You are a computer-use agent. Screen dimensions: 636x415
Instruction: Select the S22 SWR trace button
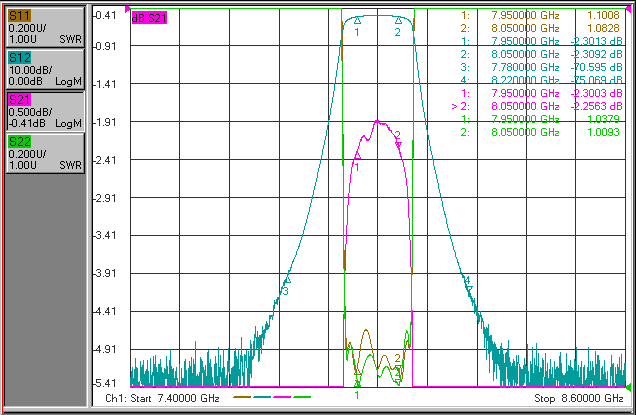45,153
